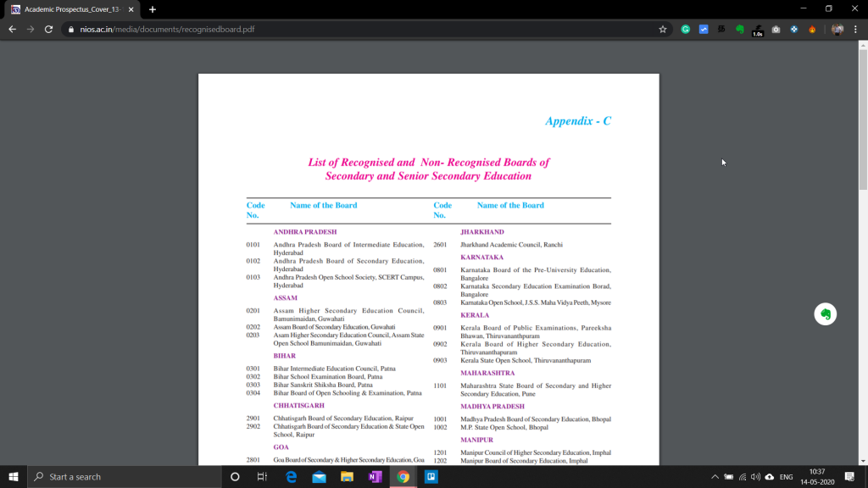Open the cloud upload tray icon
Viewport: 868px width, 488px height.
pos(770,476)
